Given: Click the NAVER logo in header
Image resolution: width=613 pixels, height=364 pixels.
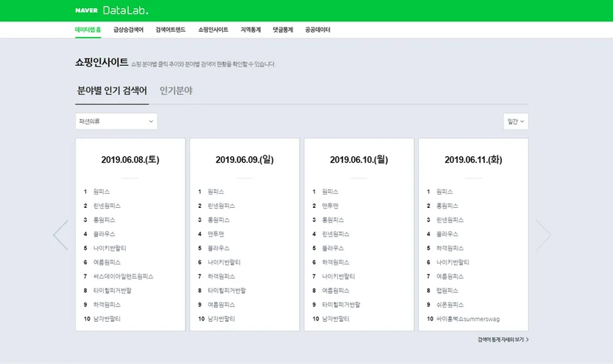Looking at the screenshot, I should 87,10.
